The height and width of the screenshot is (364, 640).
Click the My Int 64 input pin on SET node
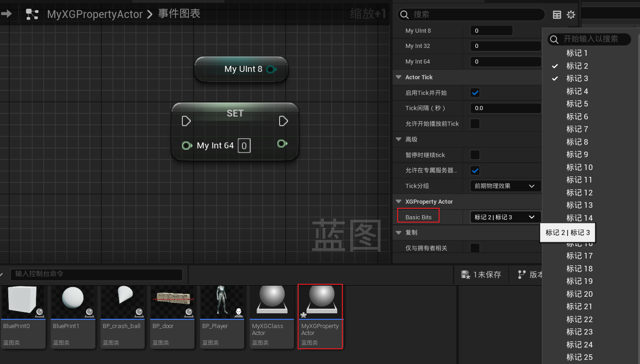tap(187, 146)
